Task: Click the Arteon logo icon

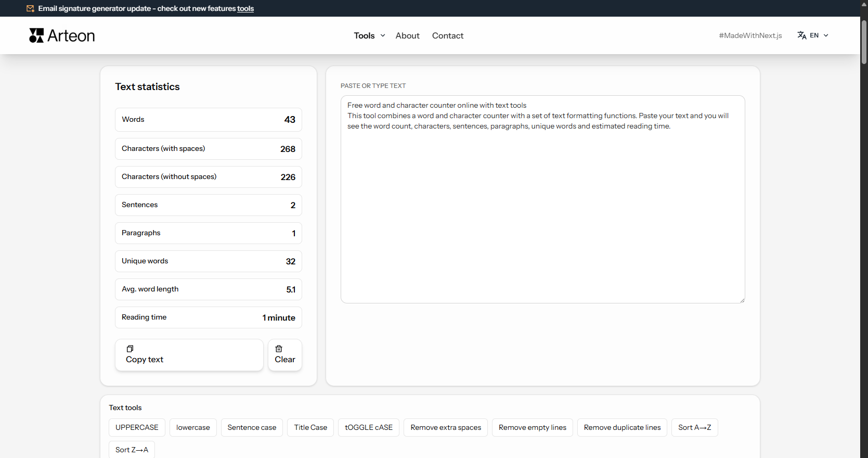Action: coord(36,35)
